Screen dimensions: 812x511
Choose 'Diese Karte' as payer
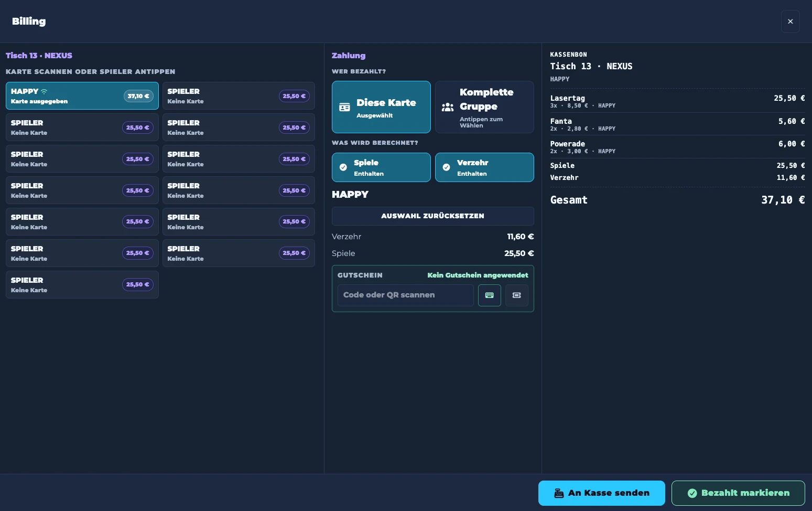(381, 107)
